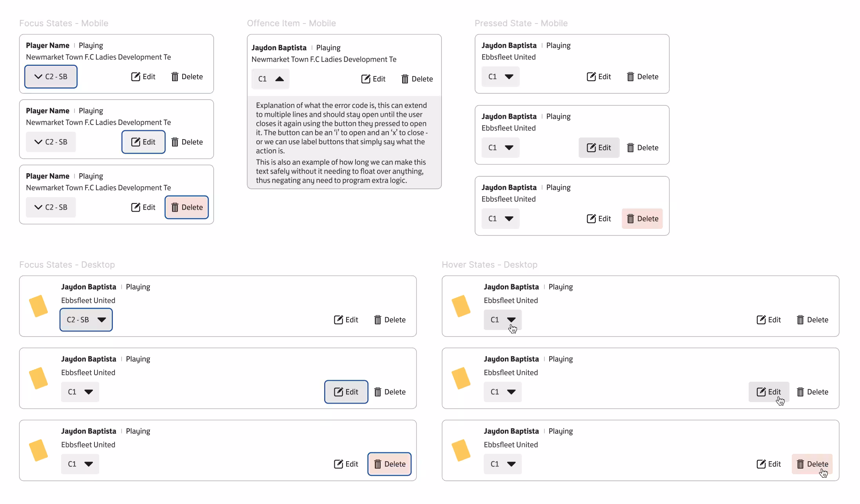Click yellow card icon in second Hover States - Desktop card

tap(461, 378)
